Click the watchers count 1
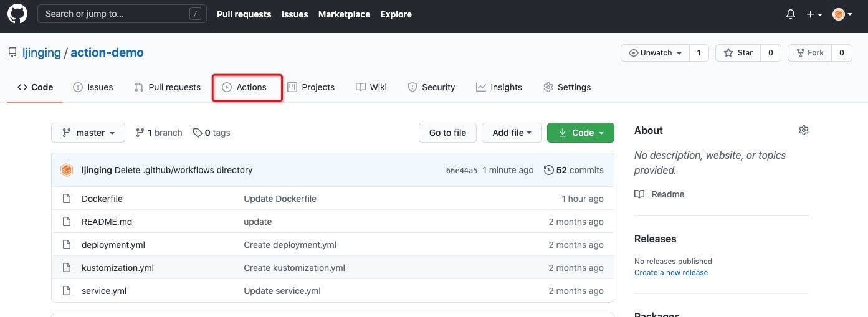Viewport: 868px width, 317px height. click(x=699, y=53)
